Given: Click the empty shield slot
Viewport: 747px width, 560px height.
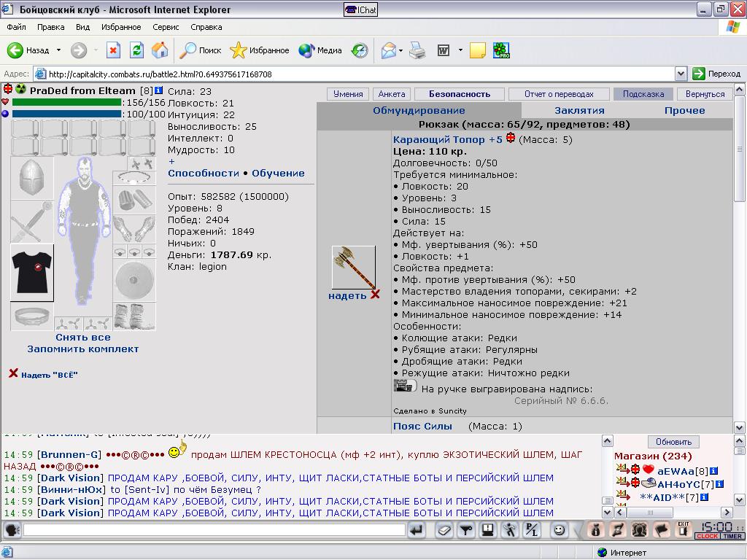Looking at the screenshot, I should [134, 281].
